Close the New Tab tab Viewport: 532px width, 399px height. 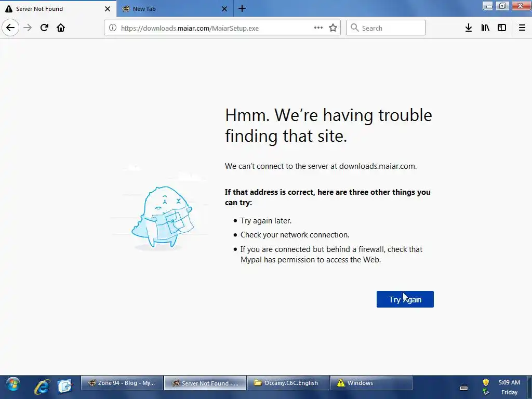tap(224, 9)
